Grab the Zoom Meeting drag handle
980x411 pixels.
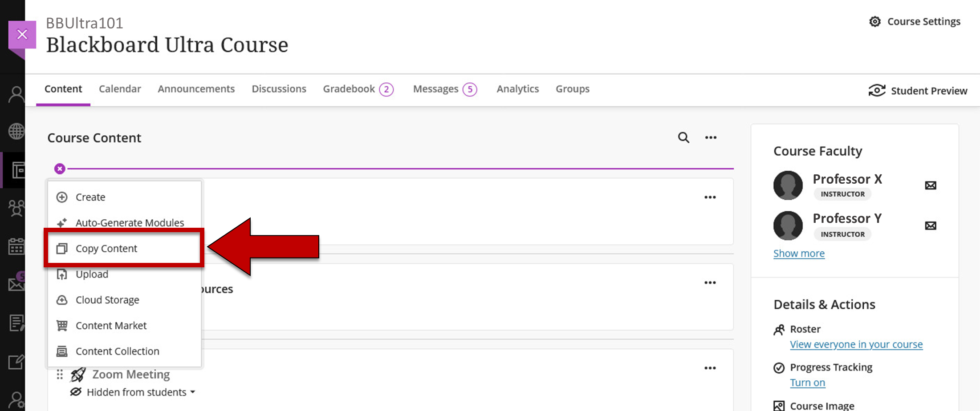pyautogui.click(x=60, y=375)
